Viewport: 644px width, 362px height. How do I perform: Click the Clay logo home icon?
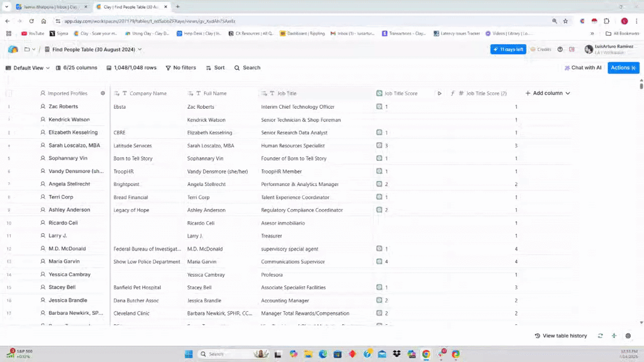pos(13,49)
